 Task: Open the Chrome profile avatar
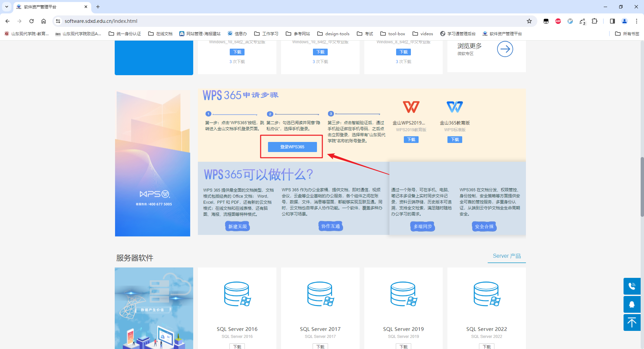(x=625, y=21)
